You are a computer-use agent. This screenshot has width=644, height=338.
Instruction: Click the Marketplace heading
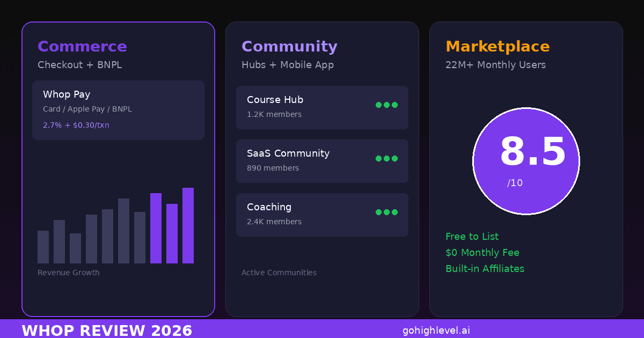497,47
